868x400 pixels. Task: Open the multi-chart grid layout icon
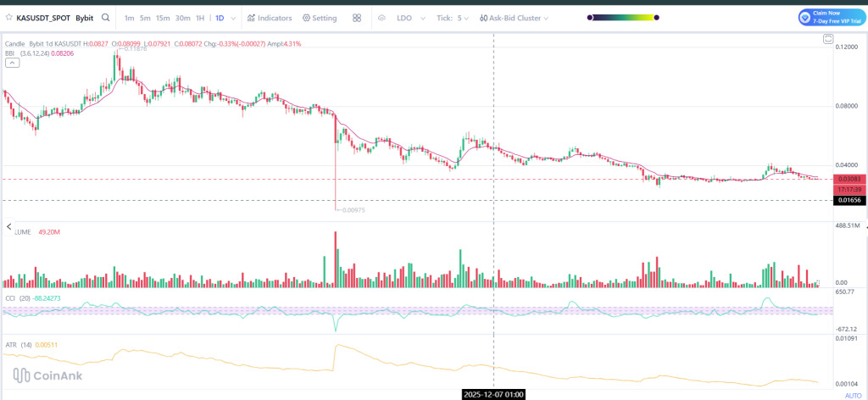click(x=357, y=18)
